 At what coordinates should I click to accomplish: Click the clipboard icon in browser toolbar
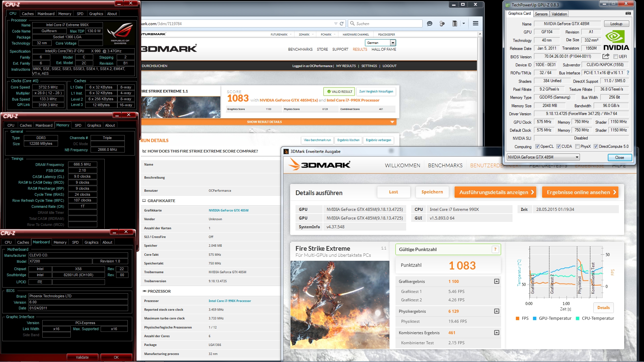(455, 23)
